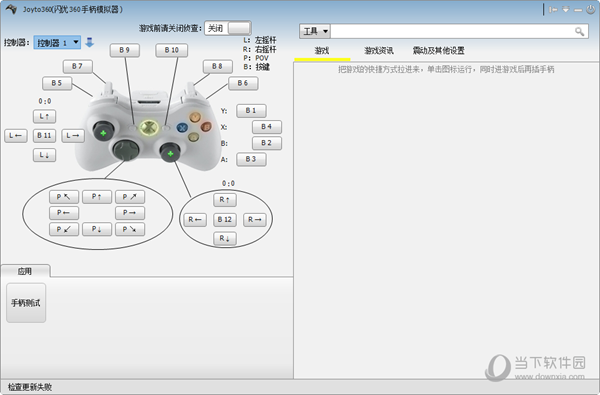
Task: Click the P↖ POV up-left button
Action: (x=64, y=197)
